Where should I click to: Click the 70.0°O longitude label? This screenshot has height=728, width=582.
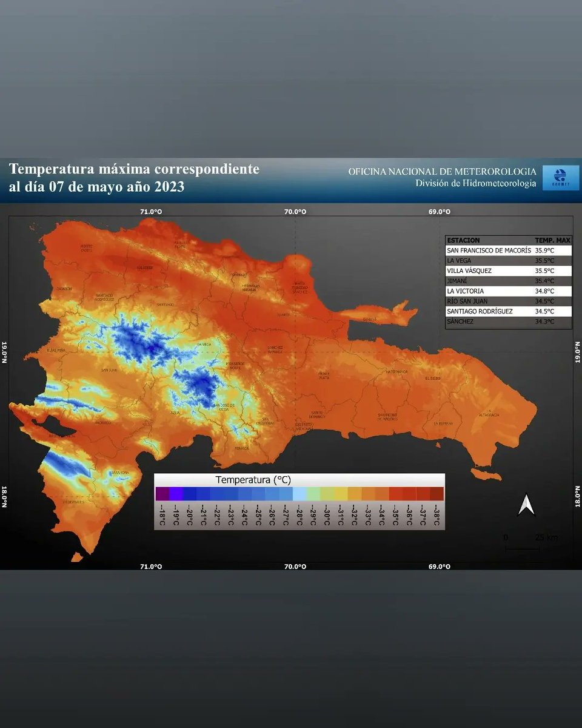coord(296,211)
